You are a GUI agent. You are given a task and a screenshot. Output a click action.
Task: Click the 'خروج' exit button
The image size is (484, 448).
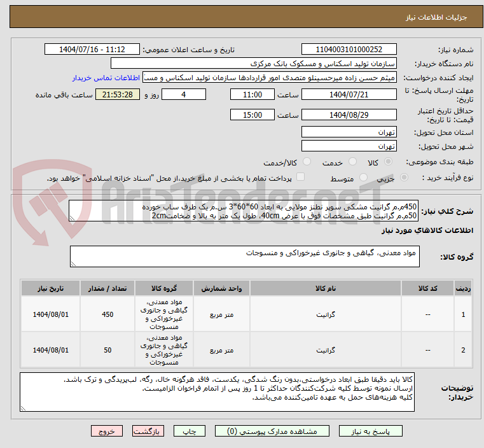tap(107, 431)
